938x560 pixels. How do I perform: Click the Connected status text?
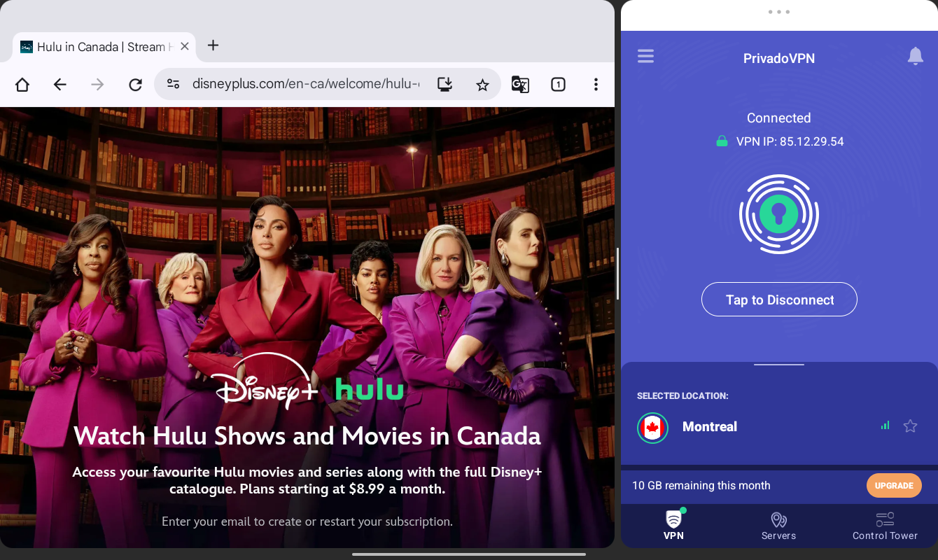click(x=779, y=118)
